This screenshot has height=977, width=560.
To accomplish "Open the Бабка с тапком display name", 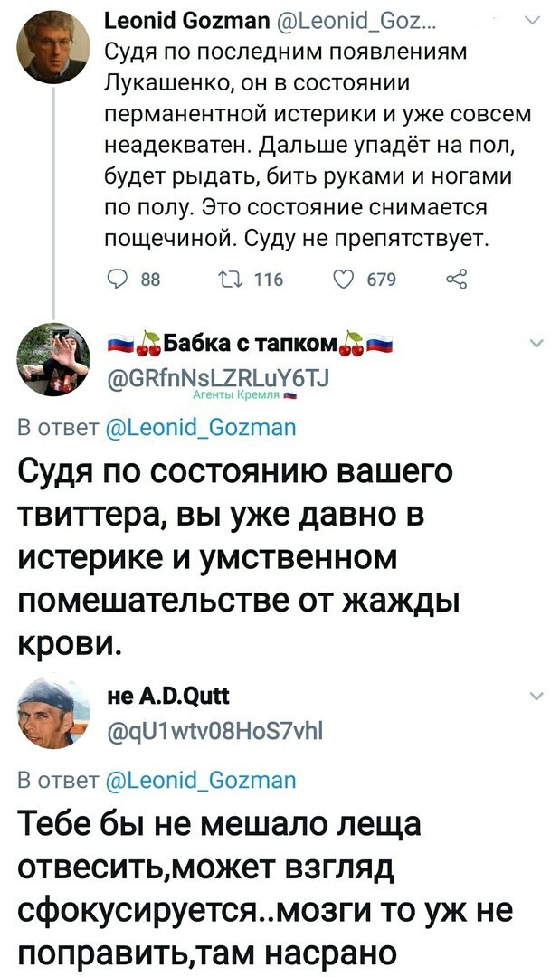I will tap(249, 344).
